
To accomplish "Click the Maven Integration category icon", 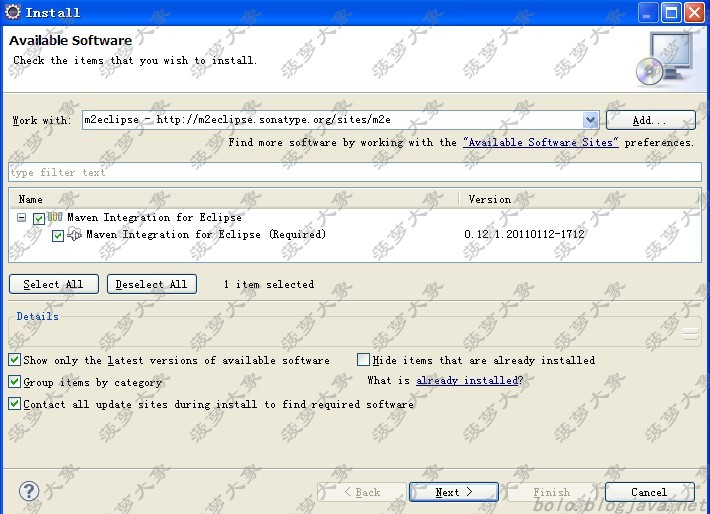I will [55, 217].
